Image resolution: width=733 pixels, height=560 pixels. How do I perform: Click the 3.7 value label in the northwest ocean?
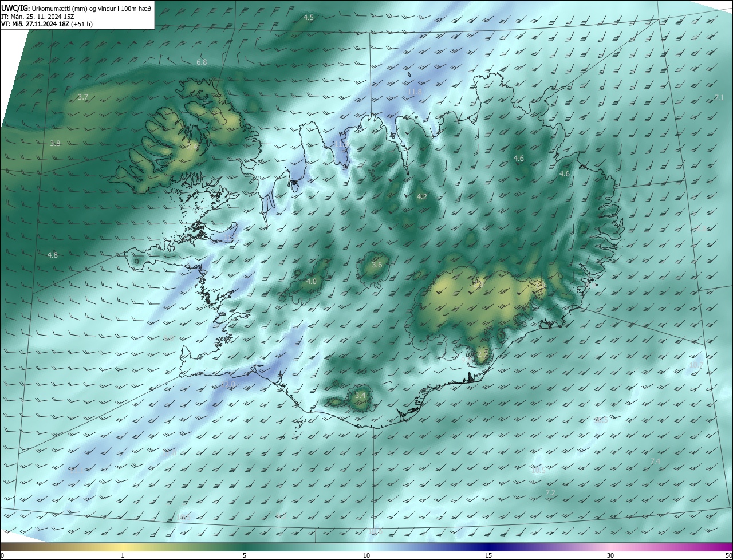point(83,97)
